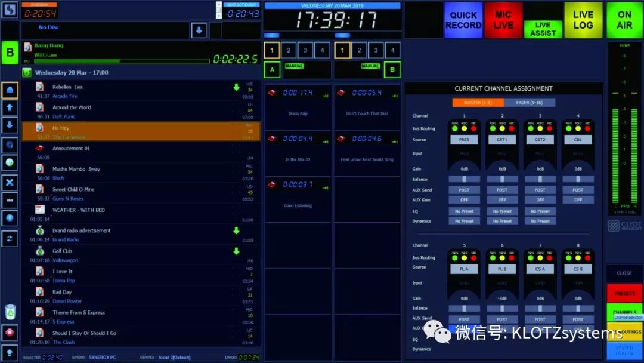Open the CS A source selector on channel 7
Image resolution: width=644 pixels, height=363 pixels.
point(540,269)
